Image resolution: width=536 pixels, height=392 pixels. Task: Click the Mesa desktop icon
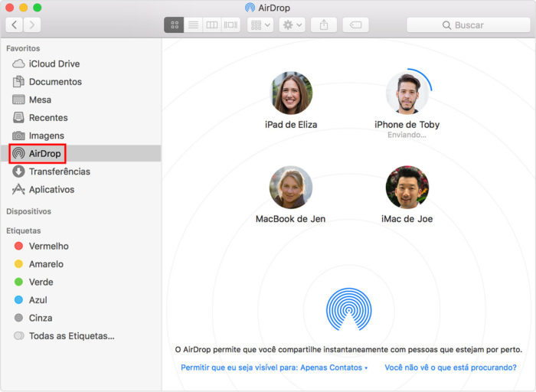coord(18,100)
